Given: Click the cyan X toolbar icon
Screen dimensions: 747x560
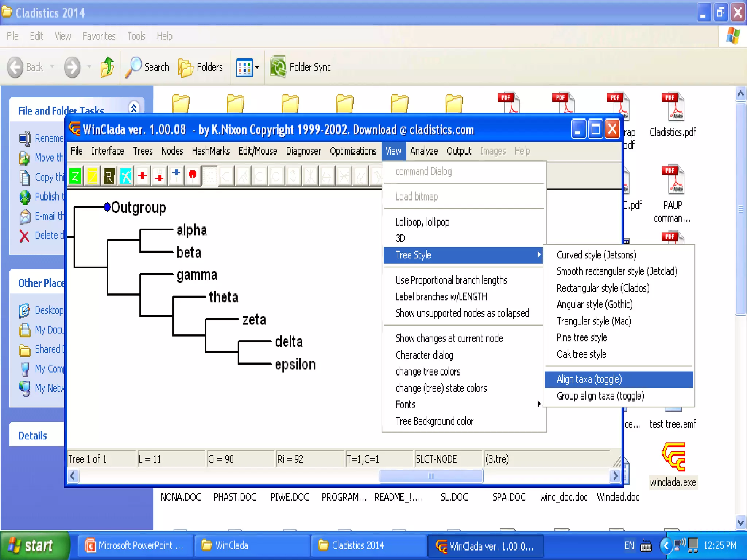Looking at the screenshot, I should point(126,176).
